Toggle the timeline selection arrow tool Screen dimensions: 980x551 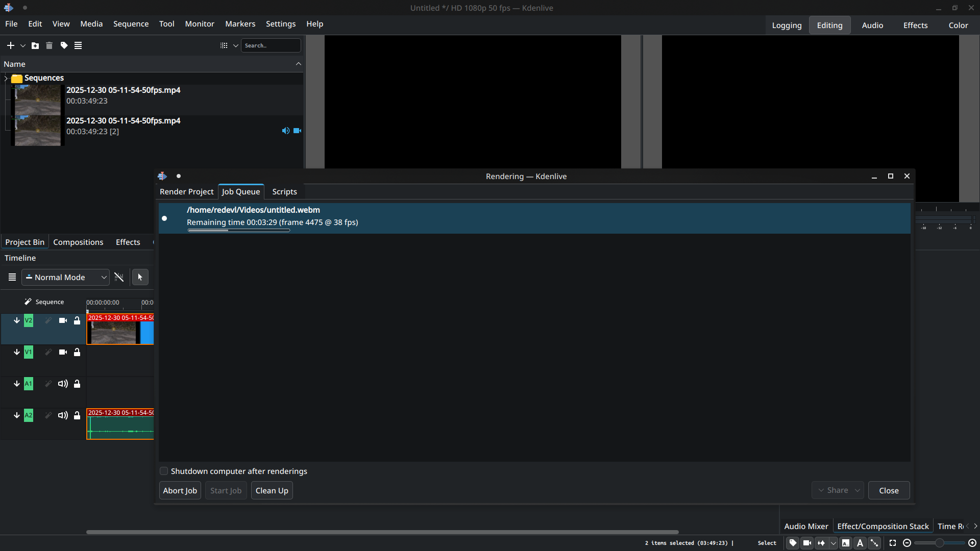[x=140, y=277]
